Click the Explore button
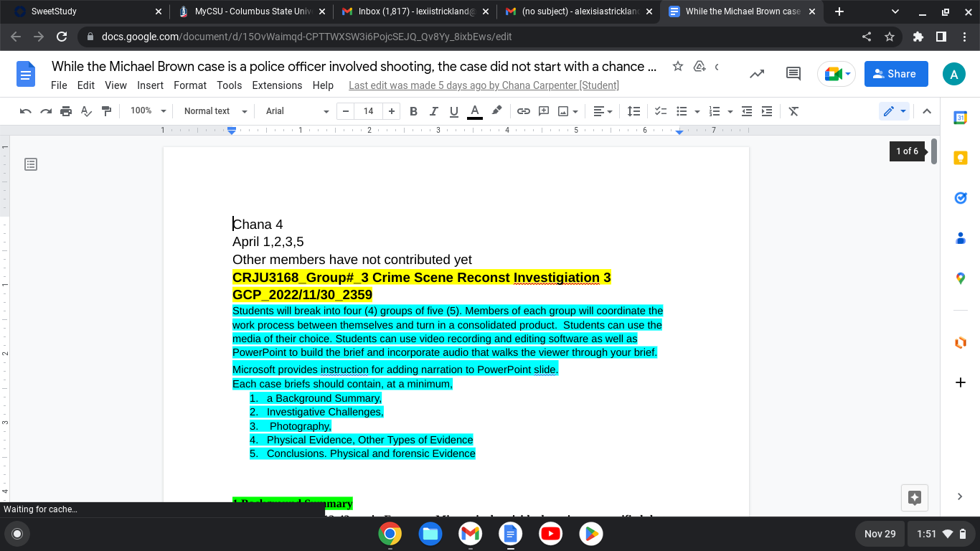This screenshot has width=980, height=551. coord(915,497)
